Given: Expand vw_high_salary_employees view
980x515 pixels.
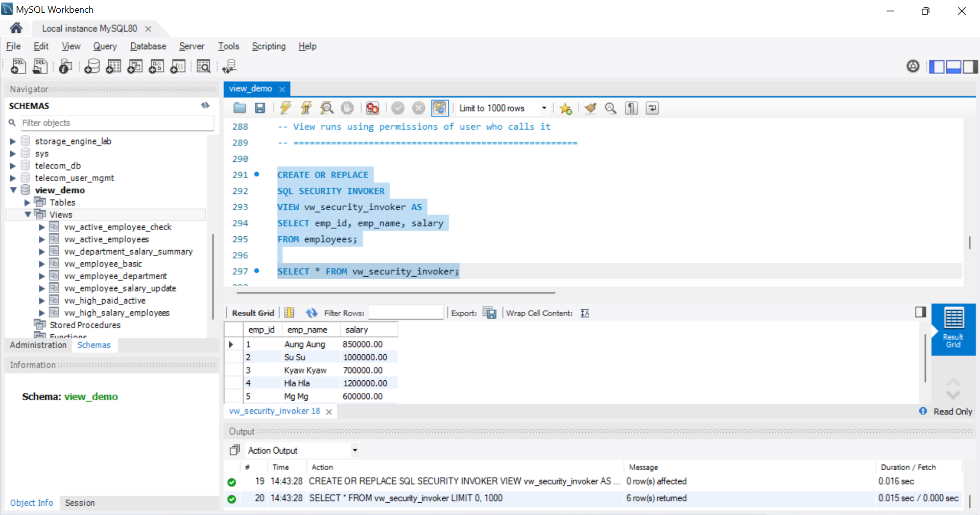Looking at the screenshot, I should (x=42, y=313).
